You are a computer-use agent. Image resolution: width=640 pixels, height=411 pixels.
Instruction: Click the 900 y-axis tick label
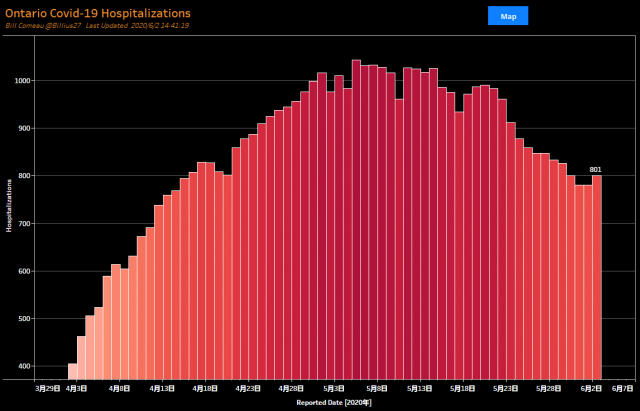coord(25,129)
